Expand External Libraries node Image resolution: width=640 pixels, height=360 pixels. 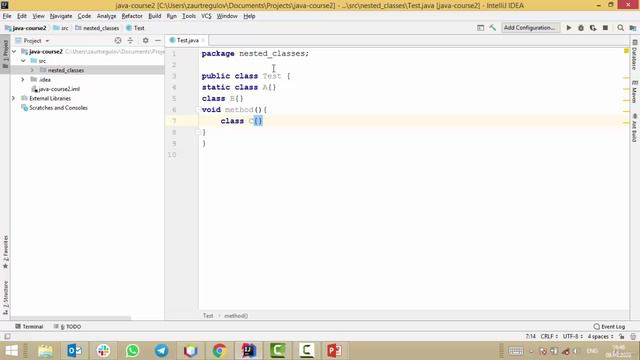click(x=13, y=98)
